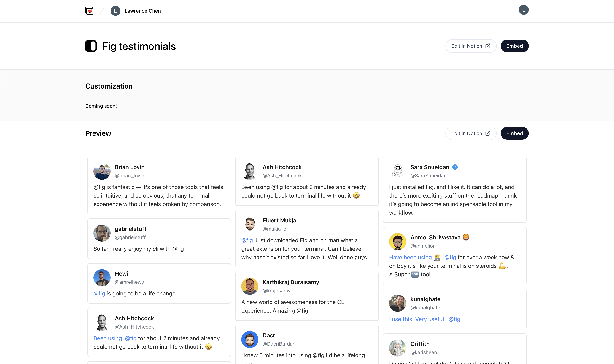The image size is (614, 364).
Task: Click laughing emoji in middle Ash Hitchcock card
Action: (356, 196)
